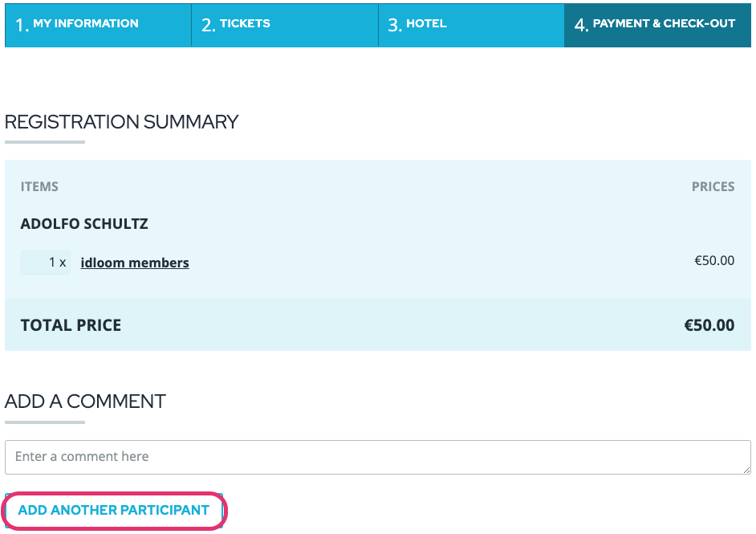Click the Add a Comment heading
Viewport: 756px width, 534px height.
click(85, 402)
